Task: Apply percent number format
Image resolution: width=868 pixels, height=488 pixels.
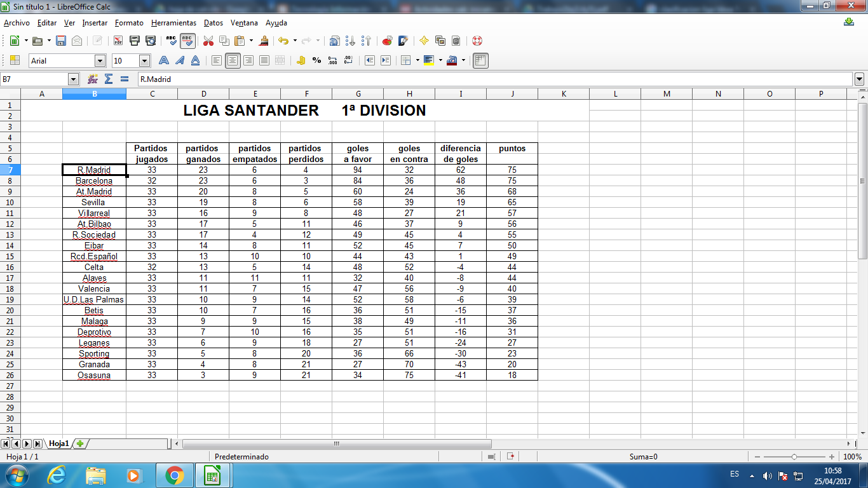Action: click(x=316, y=60)
